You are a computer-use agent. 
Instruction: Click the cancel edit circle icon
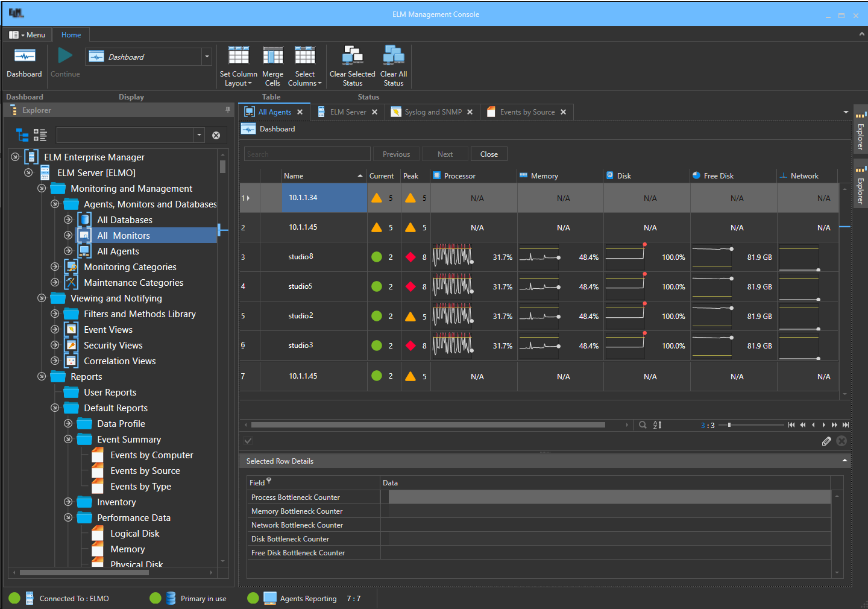point(842,441)
